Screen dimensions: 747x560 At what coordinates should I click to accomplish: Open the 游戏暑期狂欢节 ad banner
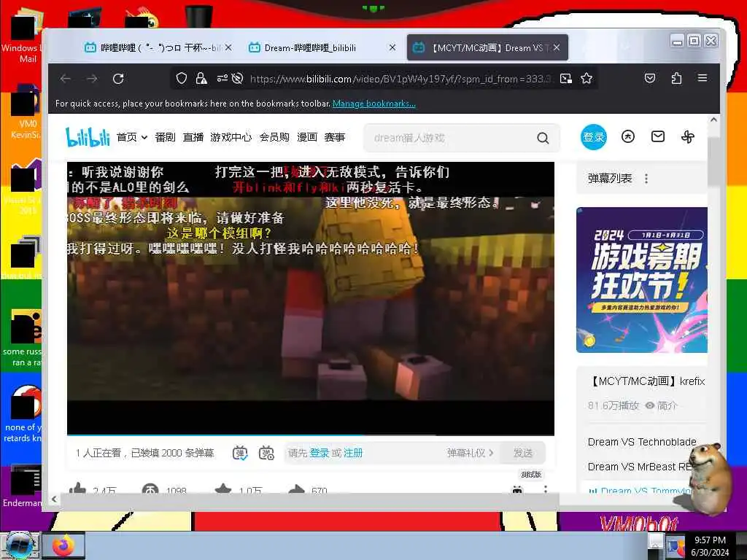642,280
